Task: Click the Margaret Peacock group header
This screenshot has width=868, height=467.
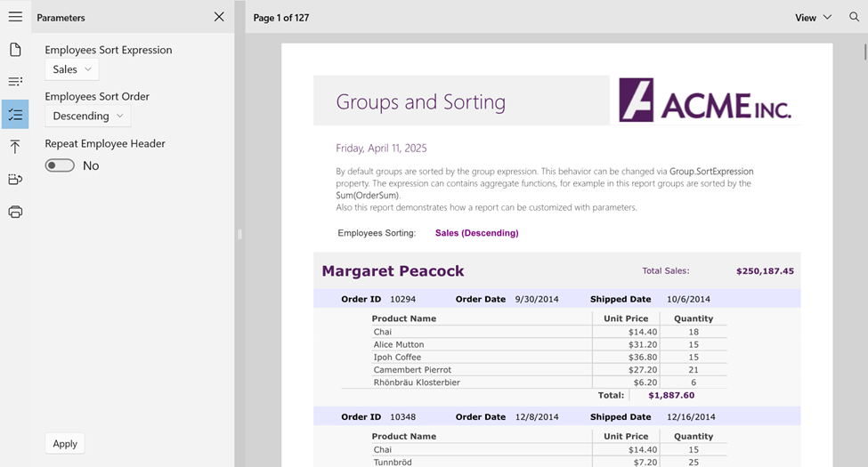Action: tap(393, 271)
